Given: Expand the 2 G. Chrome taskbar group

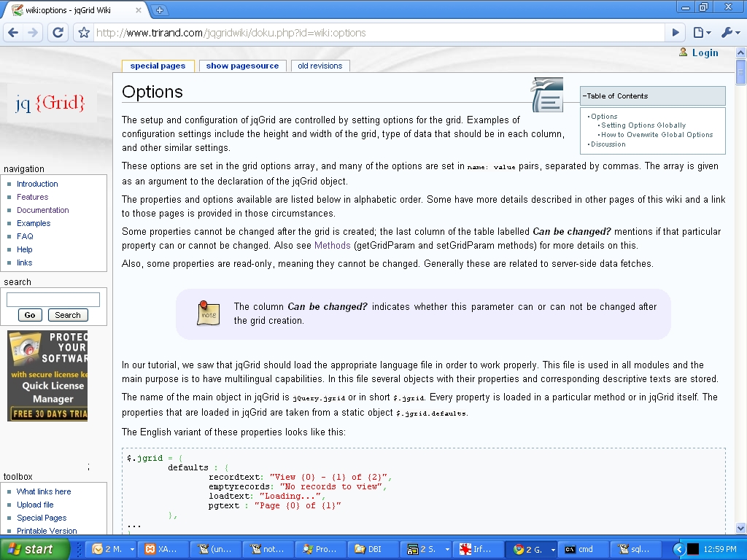Looking at the screenshot, I should [x=553, y=550].
